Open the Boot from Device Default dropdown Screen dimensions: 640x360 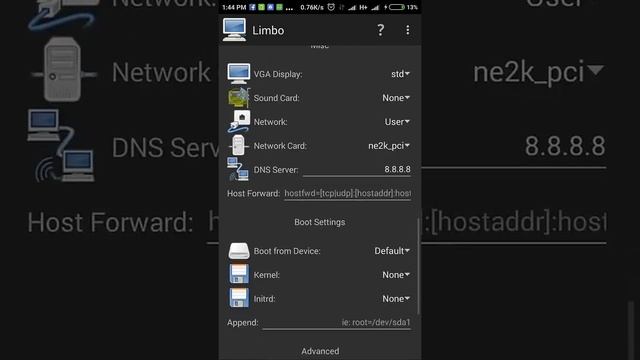pos(392,251)
